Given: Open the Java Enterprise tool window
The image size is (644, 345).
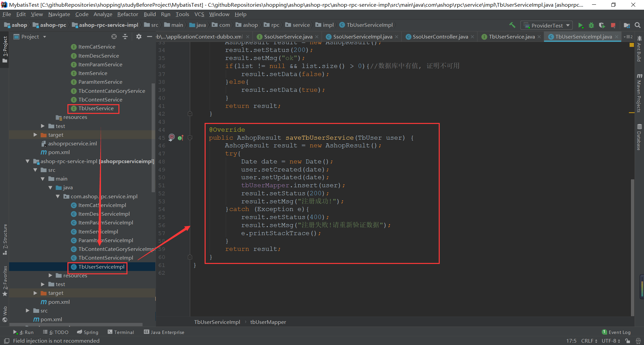Looking at the screenshot, I should [164, 332].
